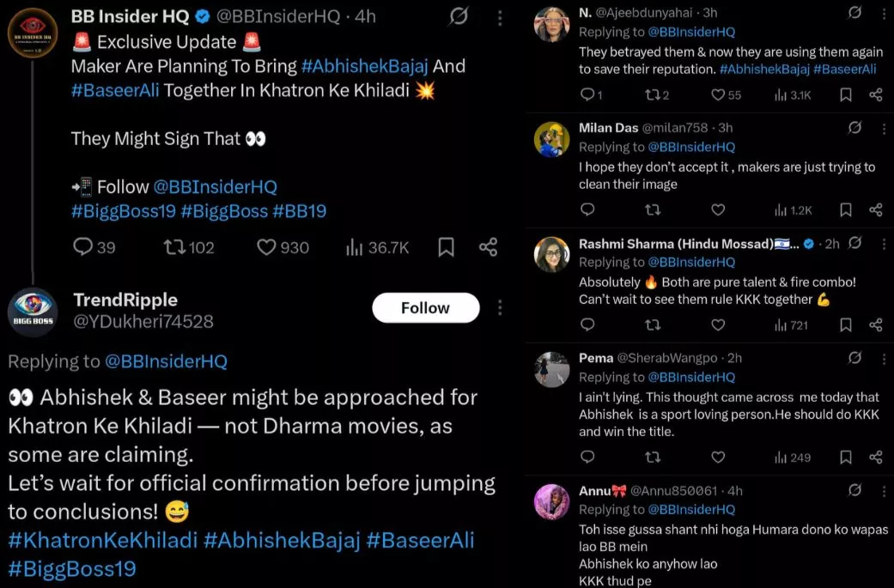Open more options on Milan Das reply
This screenshot has width=894, height=588.
point(884,128)
